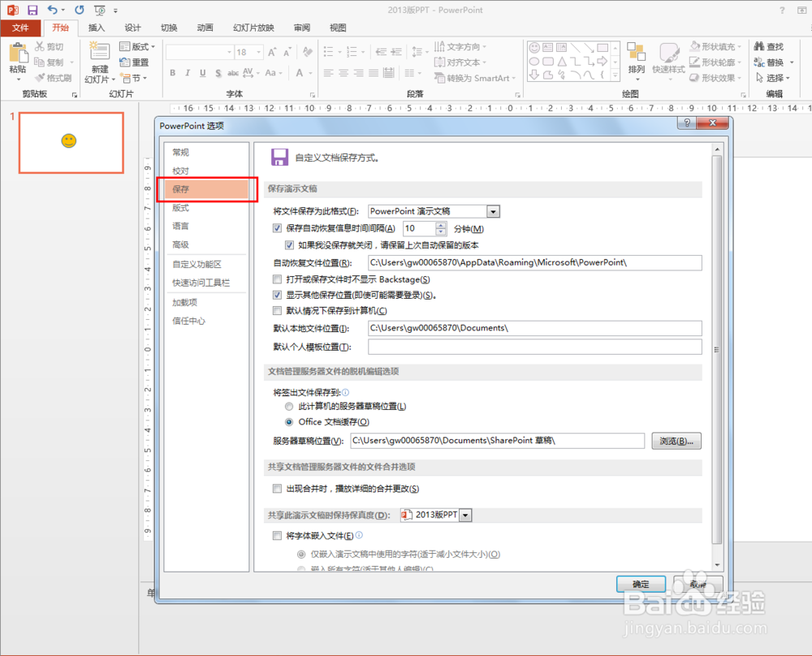The width and height of the screenshot is (812, 656).
Task: Click the Save icon in quick access toolbar
Action: coord(32,10)
